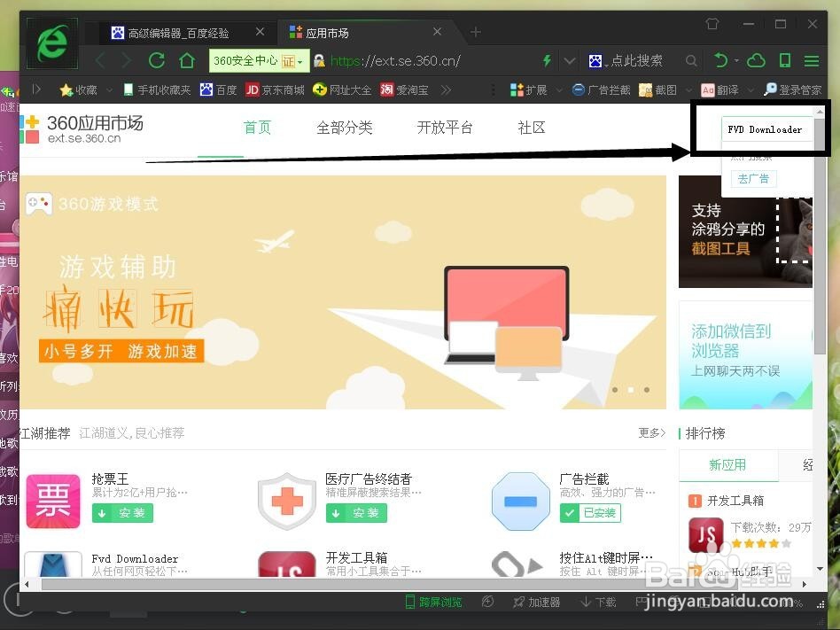Select the 新应用 ranking tab
Image resolution: width=840 pixels, height=630 pixels.
[727, 465]
